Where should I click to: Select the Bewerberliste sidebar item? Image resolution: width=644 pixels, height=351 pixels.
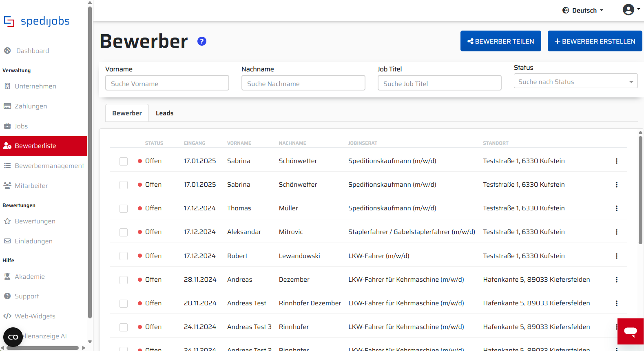click(x=43, y=146)
